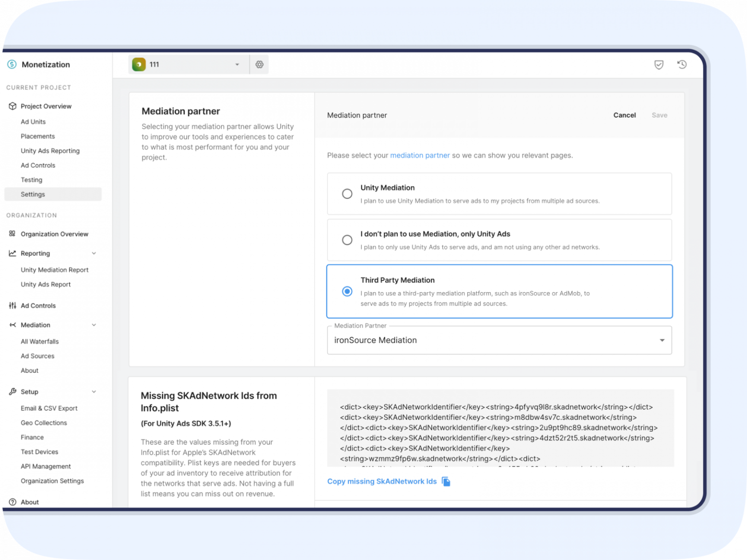Go to All Waterfalls in sidebar
Viewport: 747px width, 560px height.
coord(40,342)
